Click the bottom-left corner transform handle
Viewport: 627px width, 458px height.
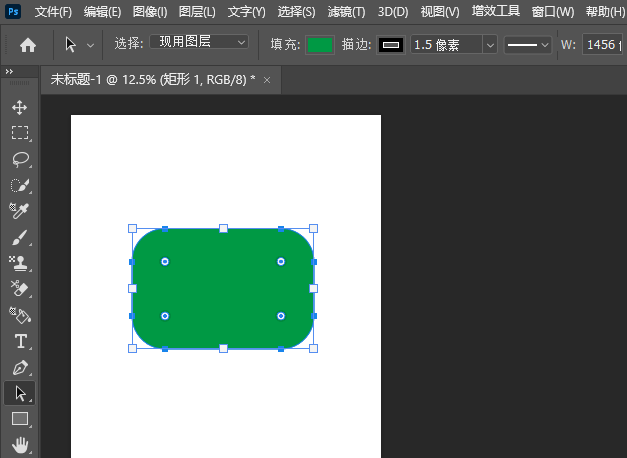(x=132, y=348)
